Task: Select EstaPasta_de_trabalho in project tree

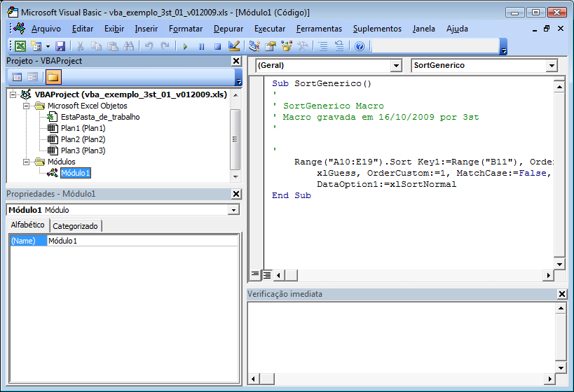Action: [100, 117]
